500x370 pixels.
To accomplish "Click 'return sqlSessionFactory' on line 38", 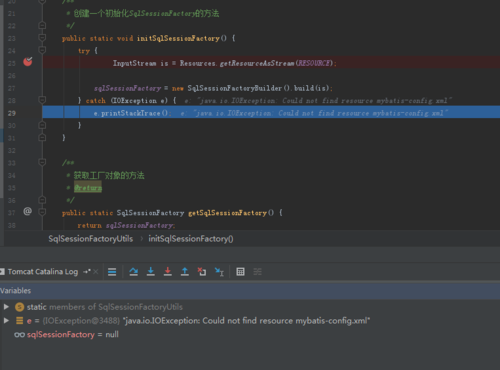I will click(x=126, y=225).
